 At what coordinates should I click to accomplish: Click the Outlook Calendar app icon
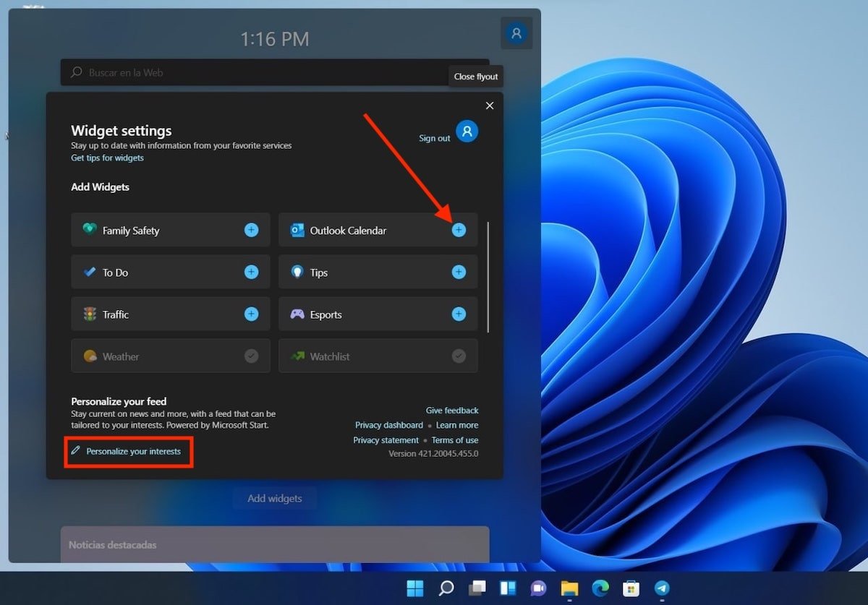(297, 230)
